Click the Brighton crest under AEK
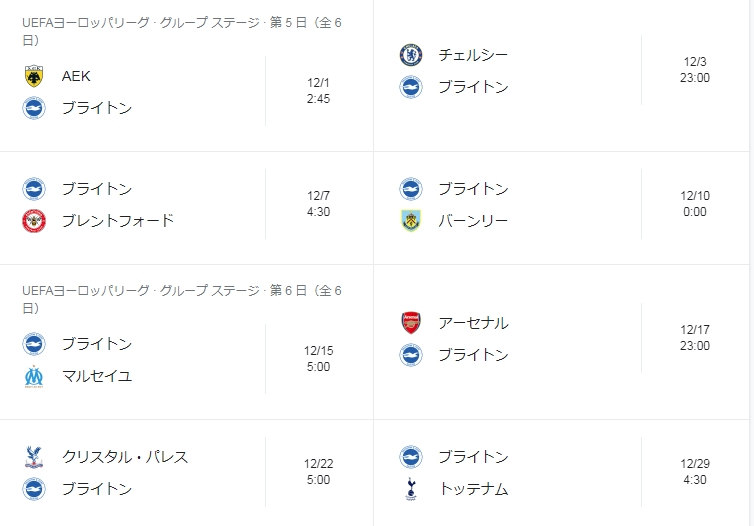The height and width of the screenshot is (526, 754). point(34,108)
